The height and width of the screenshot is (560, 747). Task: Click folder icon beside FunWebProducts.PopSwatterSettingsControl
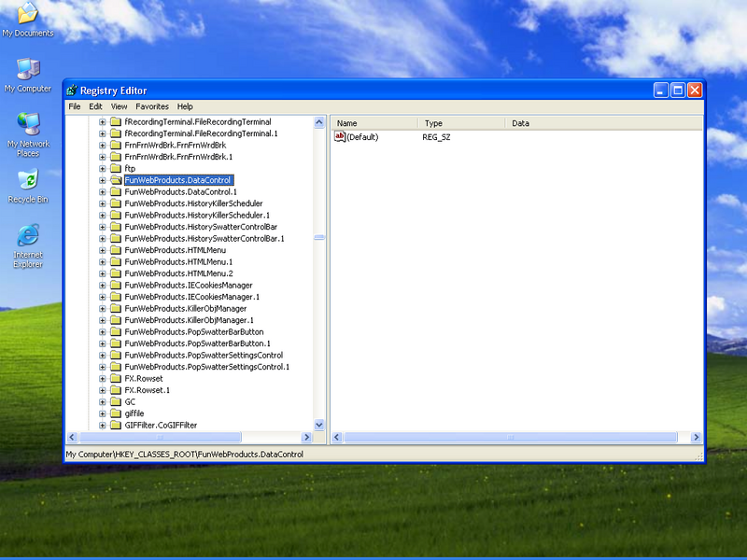116,355
